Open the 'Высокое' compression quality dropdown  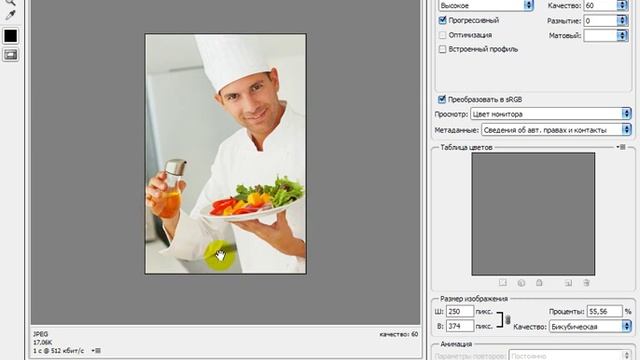[486, 5]
